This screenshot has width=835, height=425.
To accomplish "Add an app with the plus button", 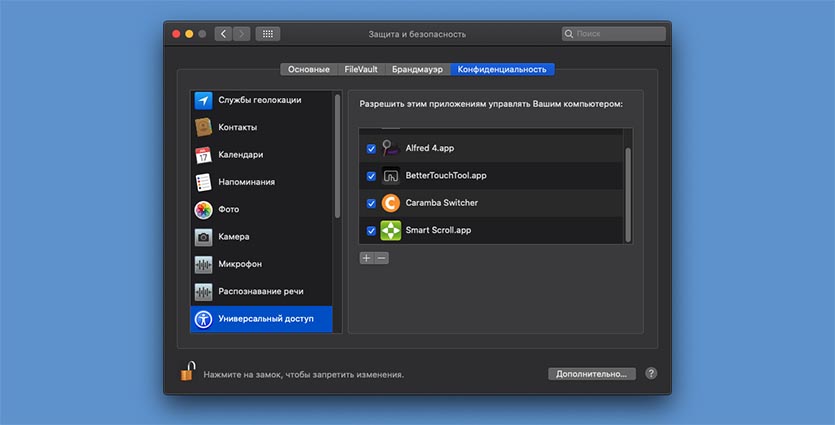I will point(366,258).
